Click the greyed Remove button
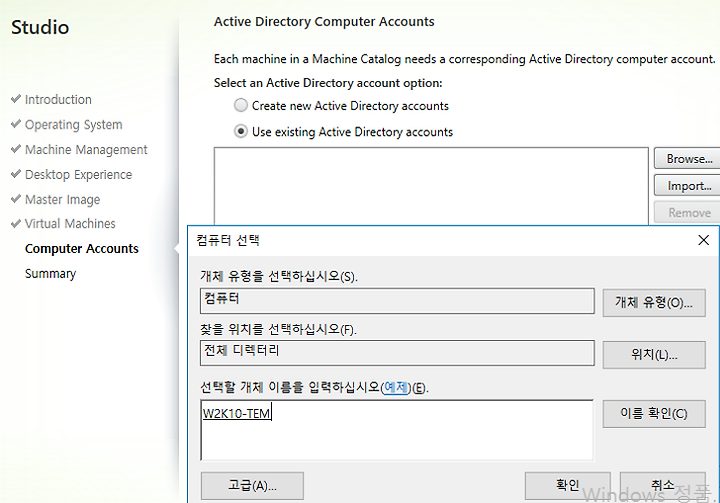 (687, 213)
